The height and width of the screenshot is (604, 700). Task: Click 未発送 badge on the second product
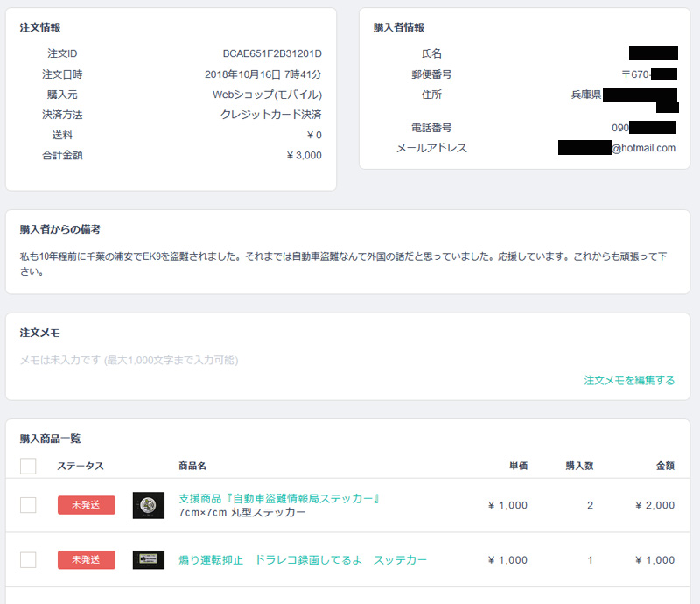(87, 560)
